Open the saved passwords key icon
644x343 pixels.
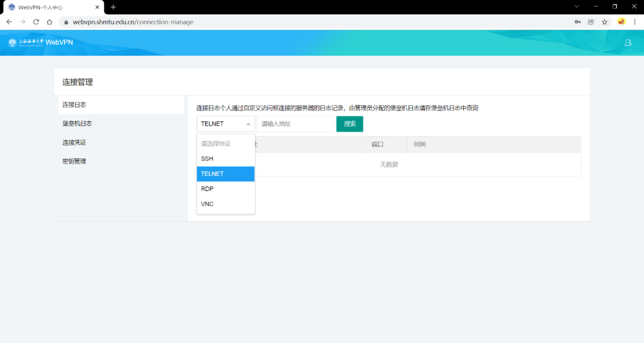577,22
